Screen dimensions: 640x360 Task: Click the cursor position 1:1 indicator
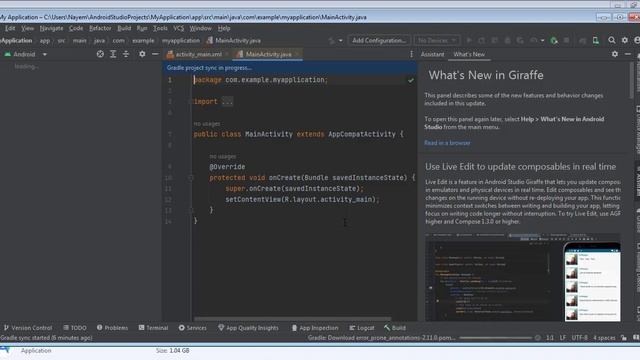click(x=550, y=338)
